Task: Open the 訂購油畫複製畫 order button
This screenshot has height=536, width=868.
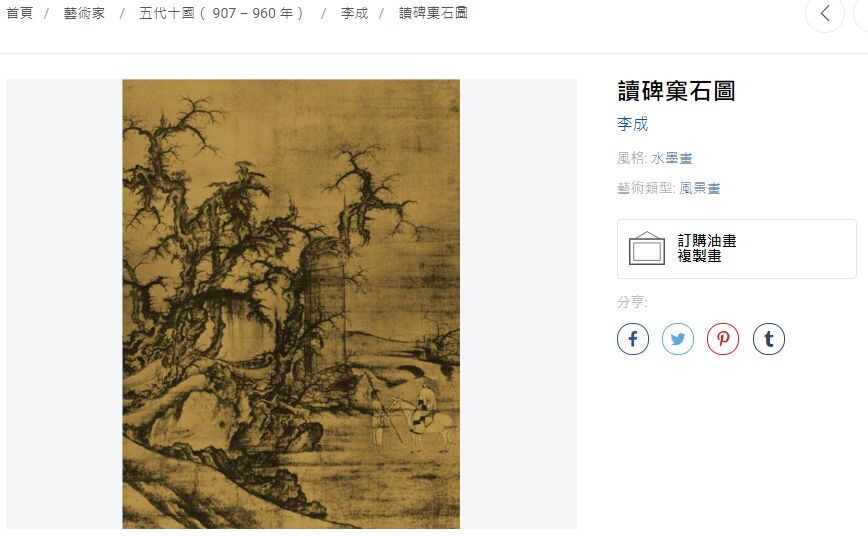Action: (x=737, y=249)
